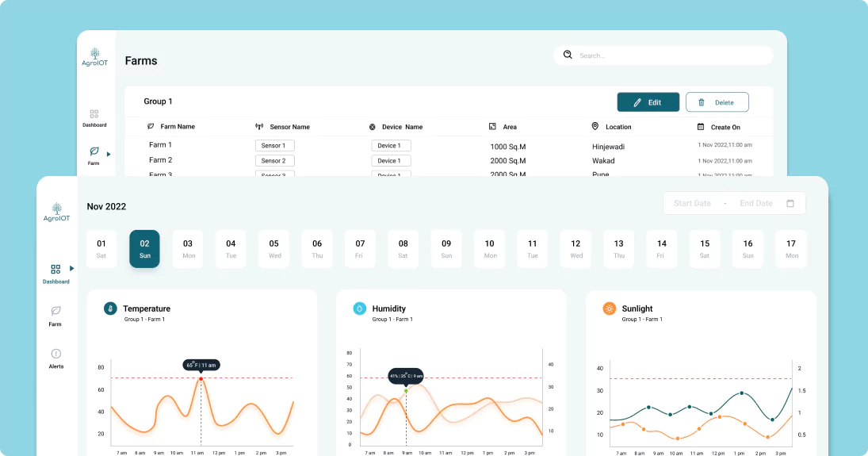Select date 04 Tue
The height and width of the screenshot is (456, 868).
231,249
